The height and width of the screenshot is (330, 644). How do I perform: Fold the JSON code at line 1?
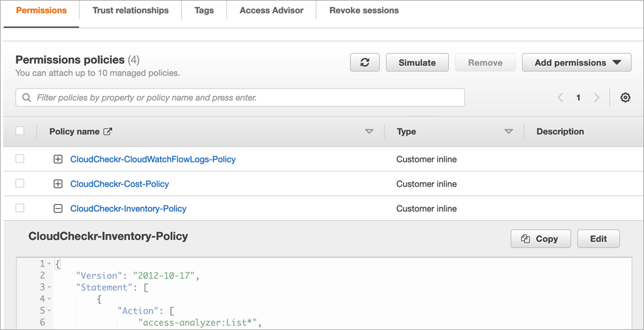tap(50, 264)
